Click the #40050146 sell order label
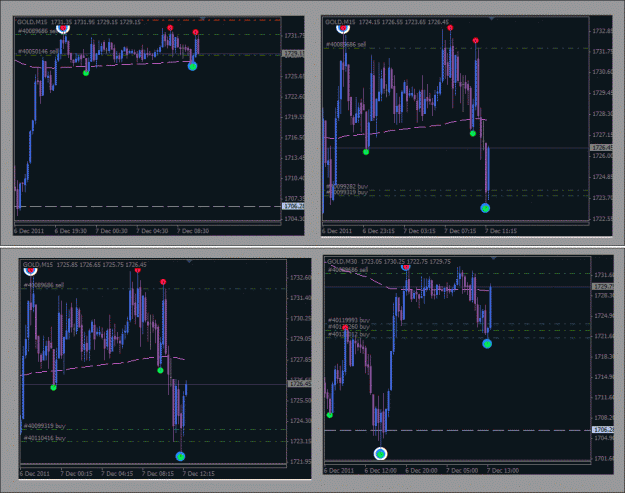This screenshot has width=625, height=493. tap(38, 51)
